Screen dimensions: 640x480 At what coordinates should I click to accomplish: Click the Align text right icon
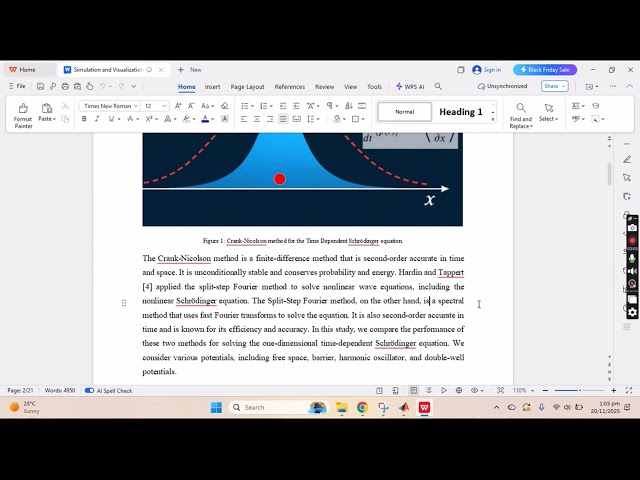pos(270,119)
